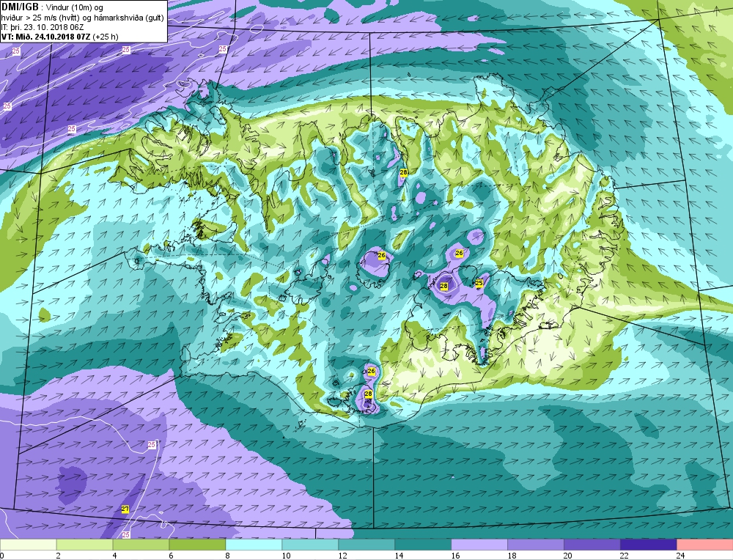Screen dimensions: 733x560
Task: Click legend scale value '12'
Action: tap(342, 556)
